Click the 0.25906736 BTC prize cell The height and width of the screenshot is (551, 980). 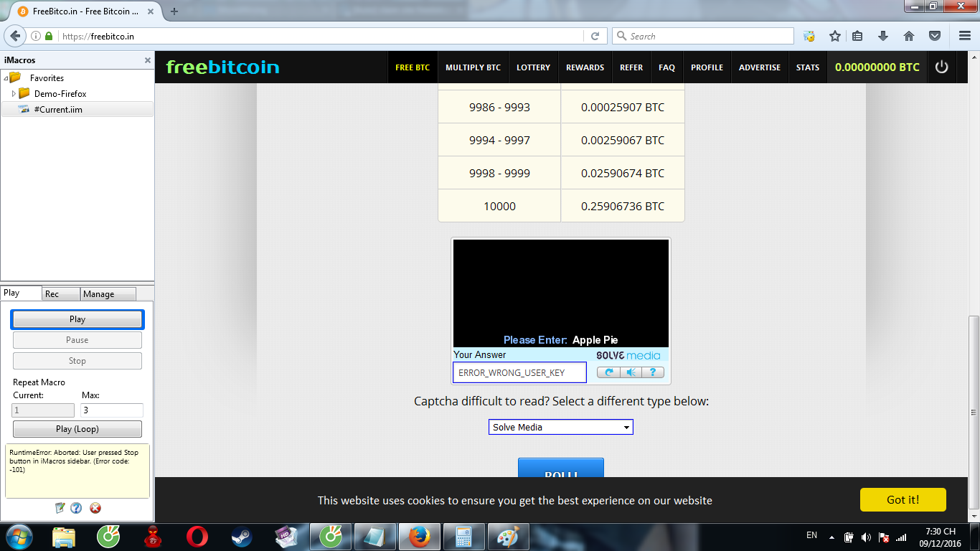coord(623,206)
